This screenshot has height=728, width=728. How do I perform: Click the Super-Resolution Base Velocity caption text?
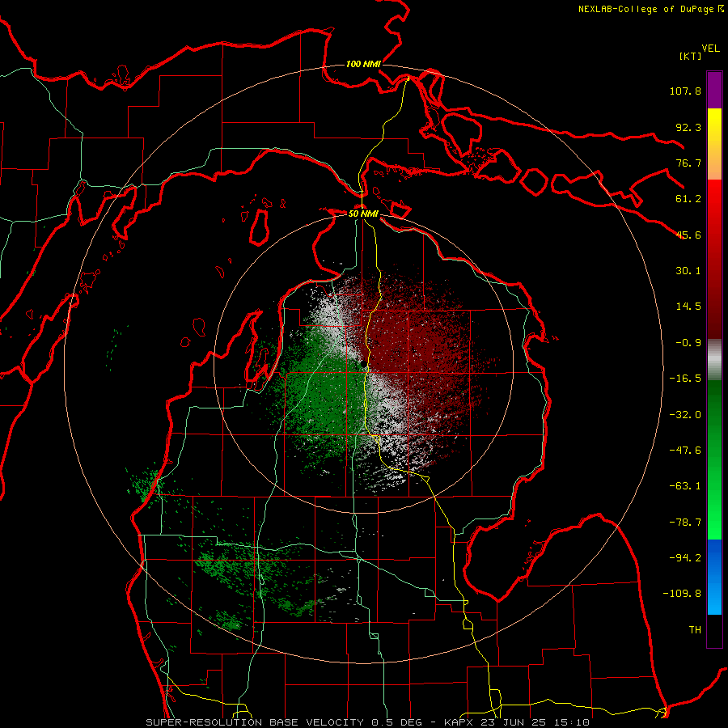(367, 722)
